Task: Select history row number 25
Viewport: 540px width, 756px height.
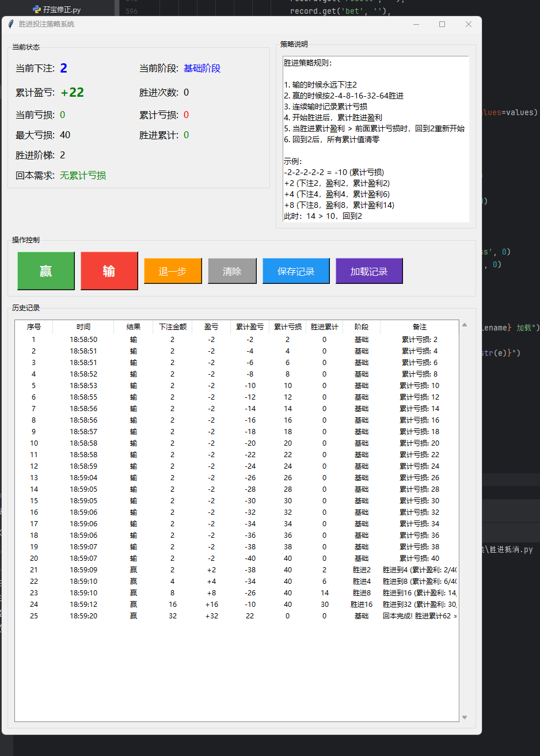Action: point(230,616)
